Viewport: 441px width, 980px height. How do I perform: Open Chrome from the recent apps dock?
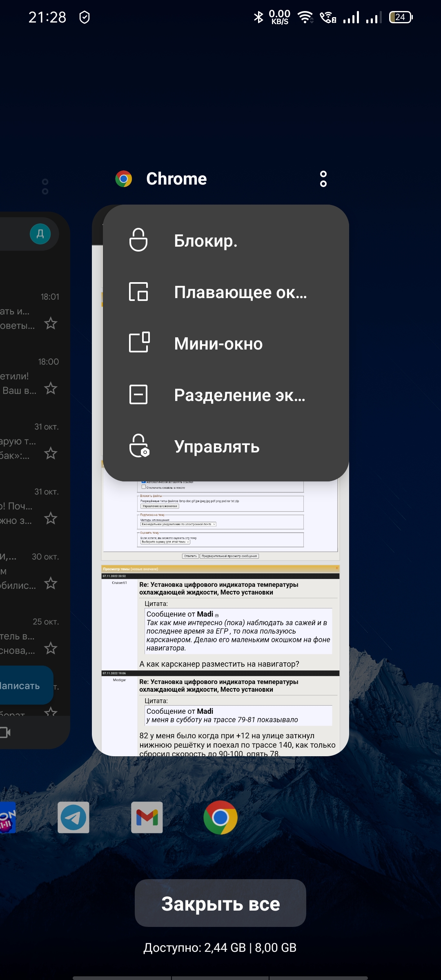(x=220, y=817)
